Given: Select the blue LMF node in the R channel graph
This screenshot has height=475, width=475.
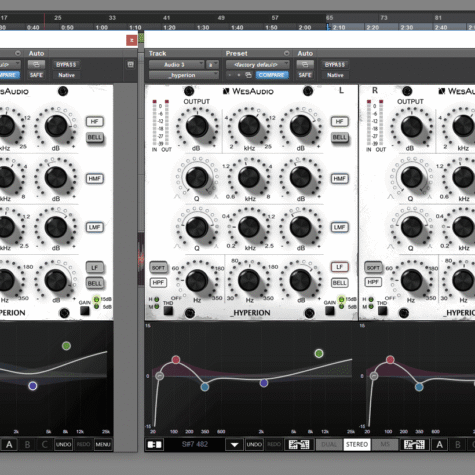Looking at the screenshot, I should [419, 387].
